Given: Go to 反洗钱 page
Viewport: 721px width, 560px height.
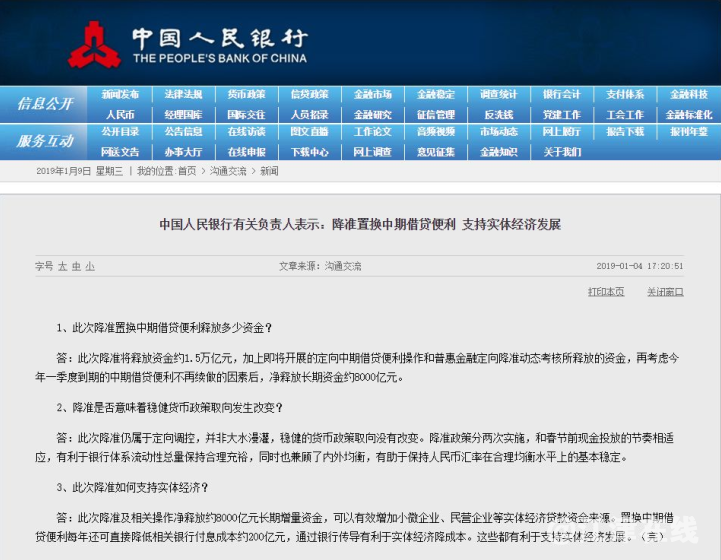Looking at the screenshot, I should 499,114.
